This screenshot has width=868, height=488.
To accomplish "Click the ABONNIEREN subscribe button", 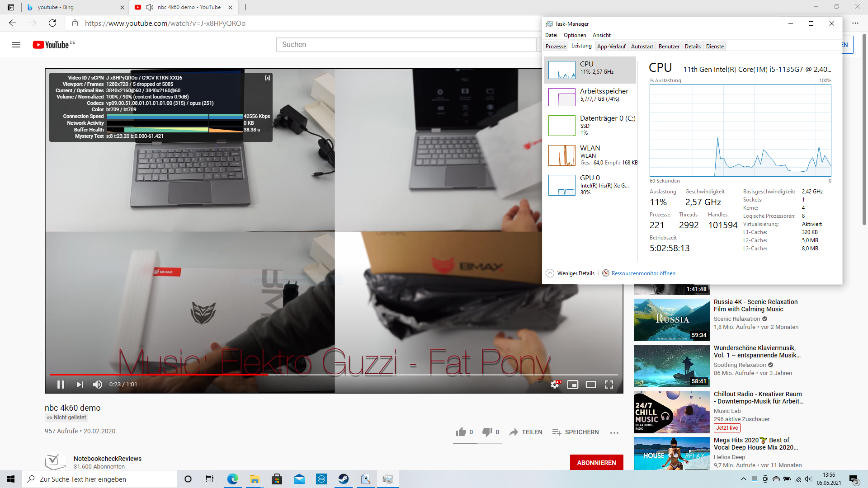I will [596, 463].
